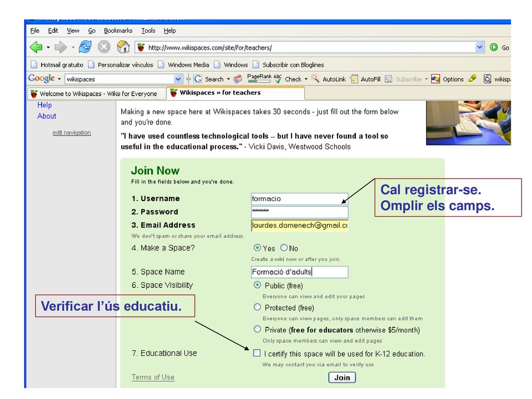Image resolution: width=532 pixels, height=399 pixels.
Task: Click the grey Forward arrow button
Action: pos(61,47)
